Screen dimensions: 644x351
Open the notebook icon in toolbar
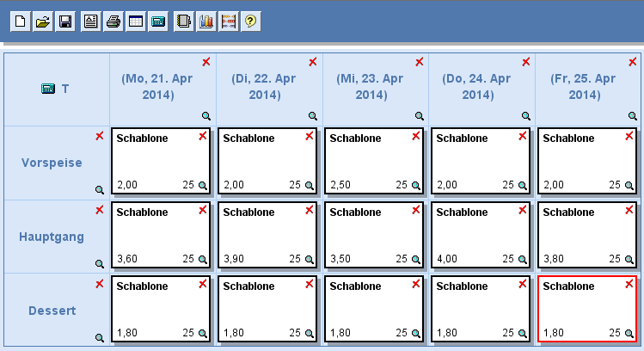(184, 22)
